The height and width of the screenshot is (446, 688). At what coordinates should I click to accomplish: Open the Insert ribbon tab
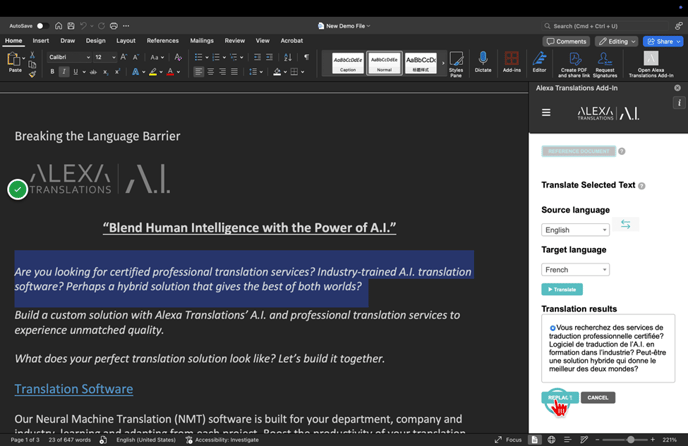(41, 41)
